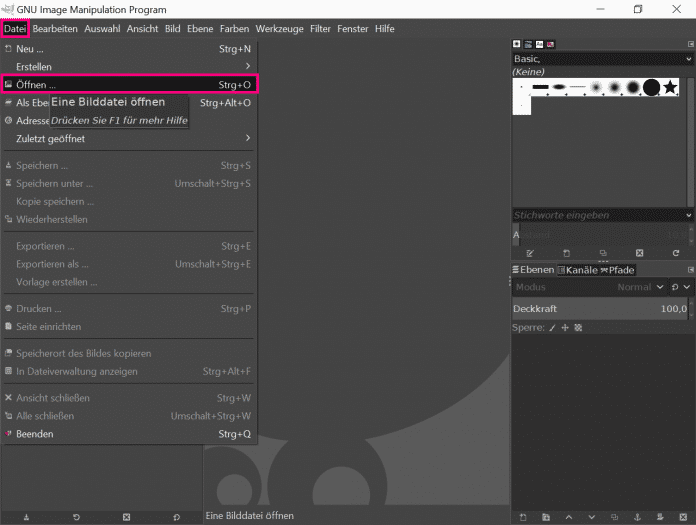Click the refresh brushes icon
696x525 pixels.
[676, 253]
